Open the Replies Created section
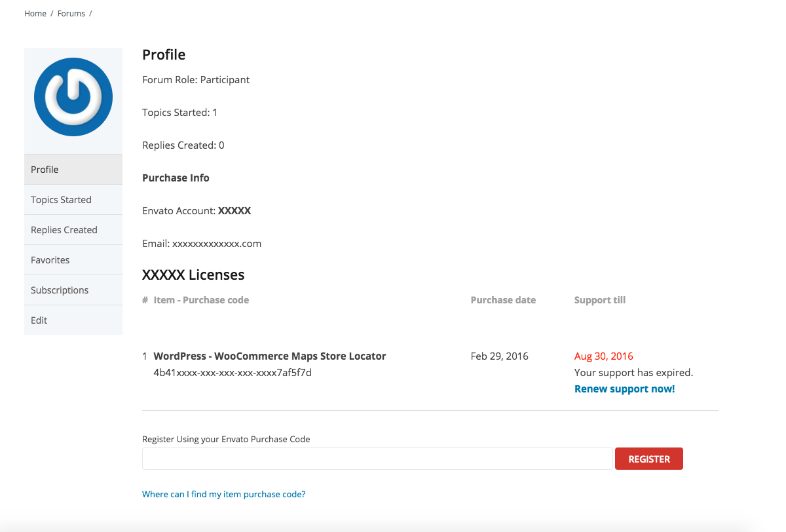Image resolution: width=786 pixels, height=532 pixels. coord(64,230)
